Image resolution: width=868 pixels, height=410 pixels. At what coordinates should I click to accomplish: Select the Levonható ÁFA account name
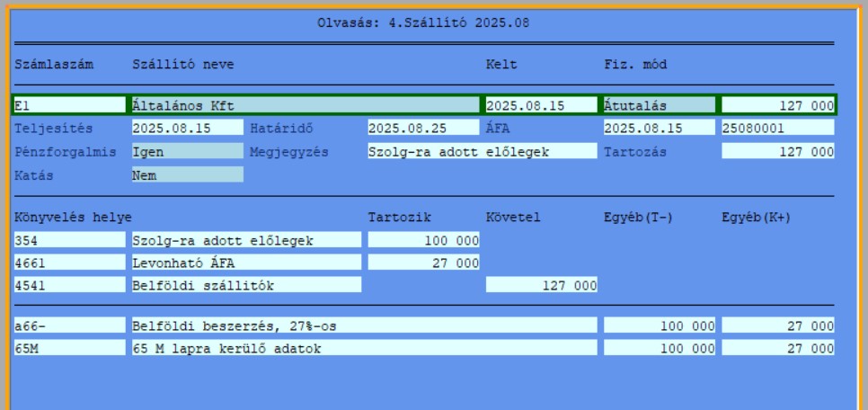(x=246, y=263)
